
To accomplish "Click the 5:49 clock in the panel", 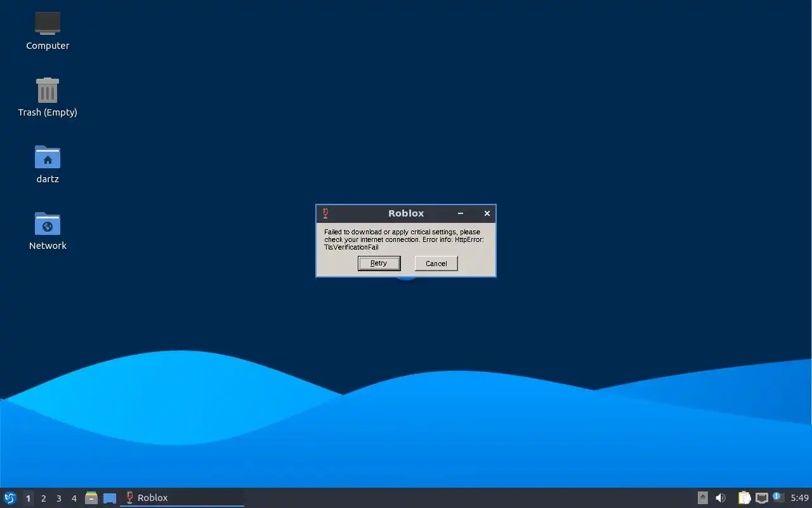I will coord(800,498).
